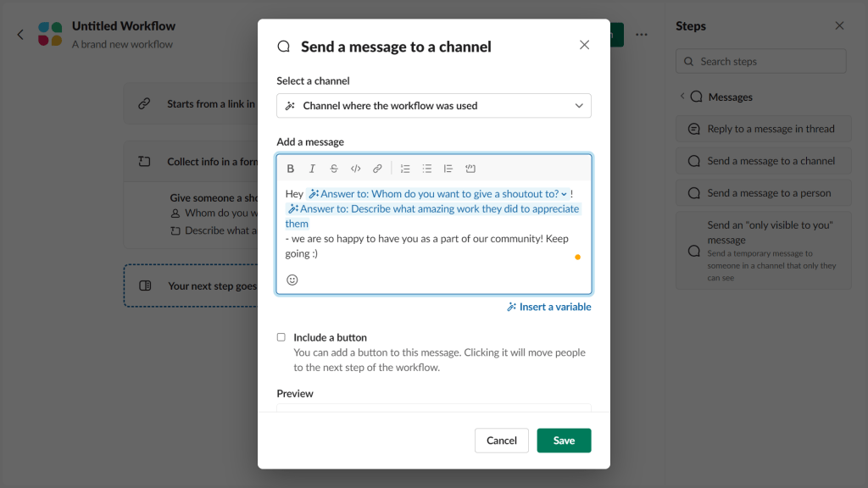Open the emoji picker in the message editor
This screenshot has width=868, height=488.
tap(292, 279)
